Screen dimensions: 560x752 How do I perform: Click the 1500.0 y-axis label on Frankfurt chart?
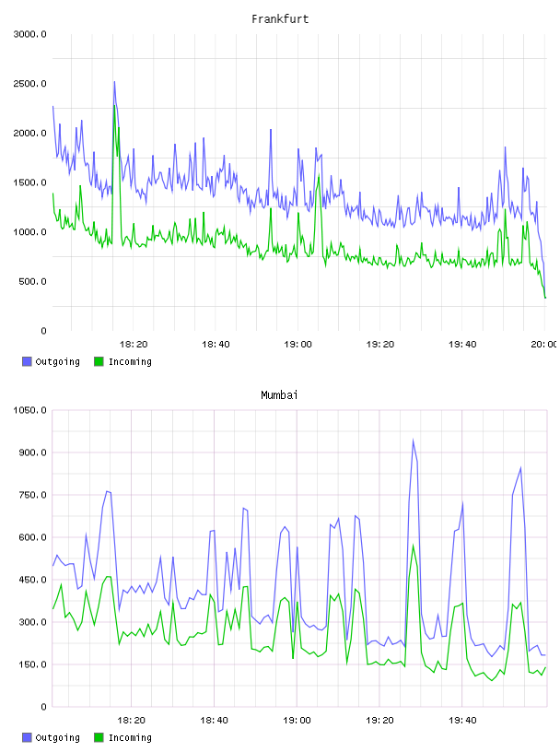[29, 182]
